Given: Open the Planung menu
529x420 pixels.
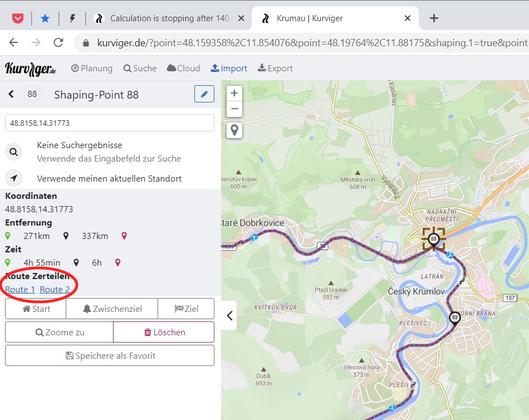Looking at the screenshot, I should point(91,69).
